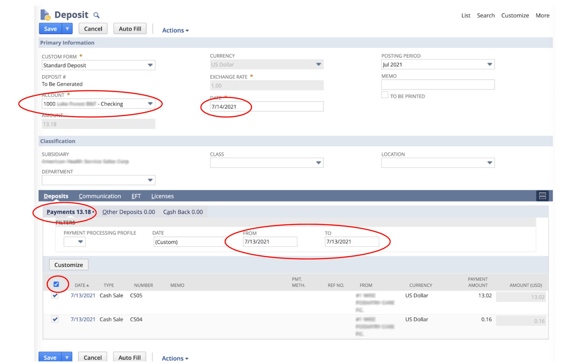
Task: Click the list layout toggle icon on the subtab bar
Action: pos(542,196)
